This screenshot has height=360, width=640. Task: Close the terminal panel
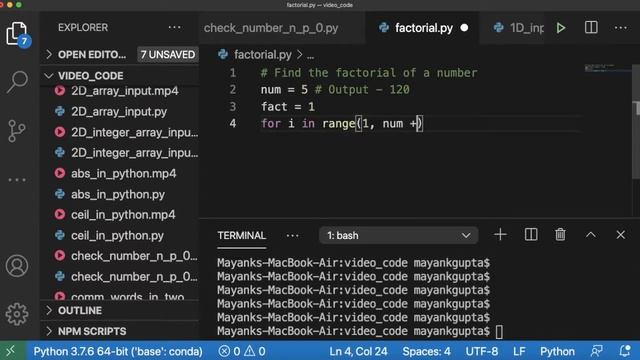[x=620, y=235]
